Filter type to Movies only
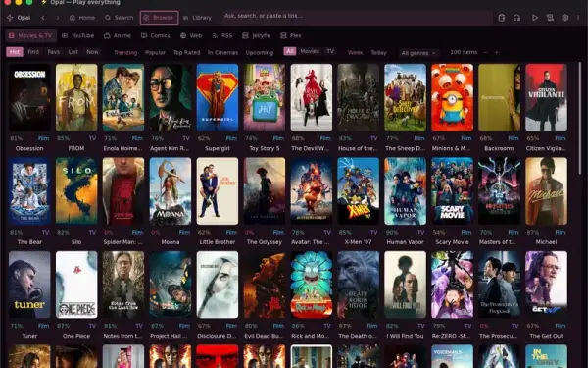 coord(310,51)
